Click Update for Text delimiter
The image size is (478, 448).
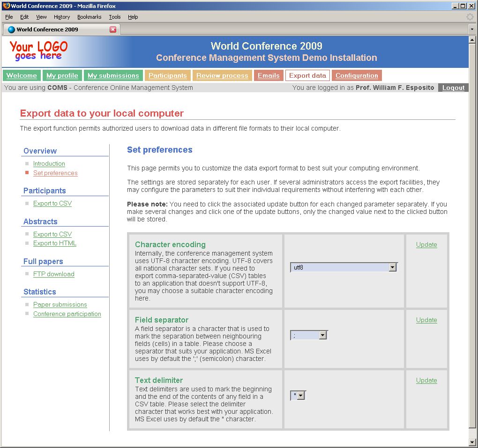coord(426,381)
